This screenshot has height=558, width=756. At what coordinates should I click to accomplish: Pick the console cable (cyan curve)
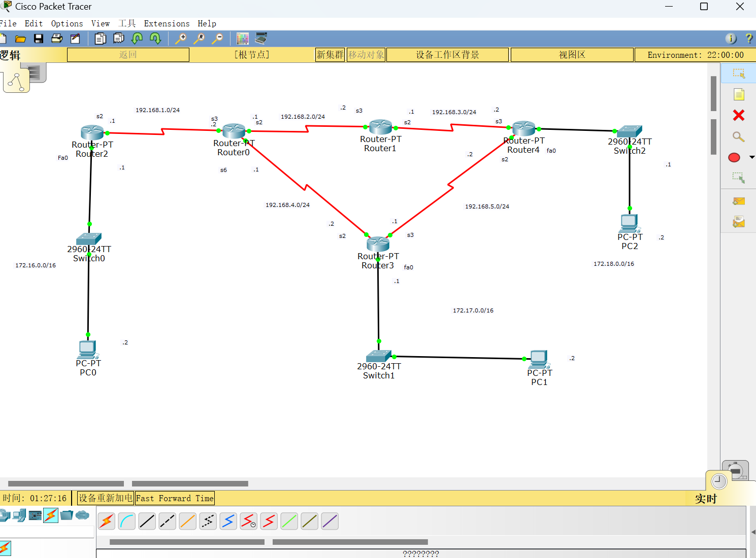pos(127,521)
